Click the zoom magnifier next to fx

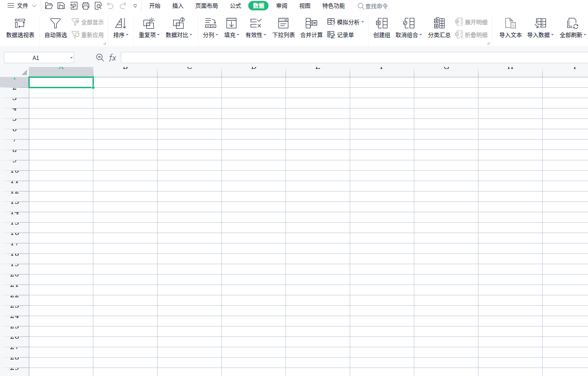click(100, 58)
